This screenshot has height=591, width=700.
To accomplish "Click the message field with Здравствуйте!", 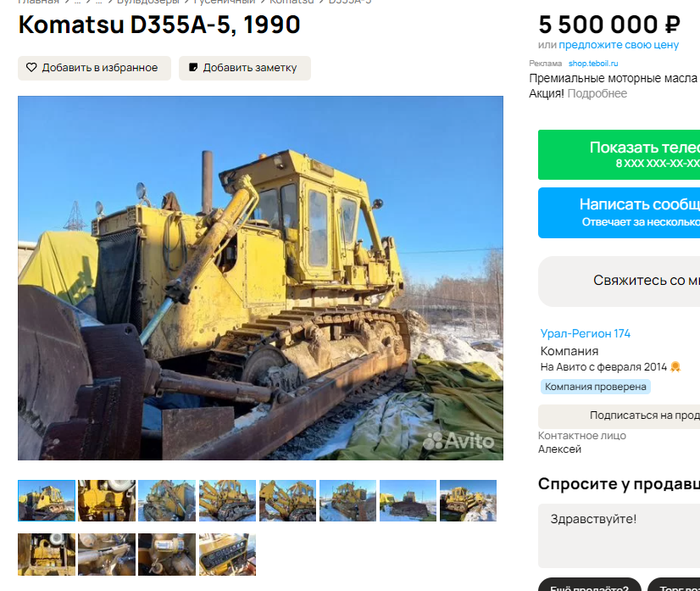I will pyautogui.click(x=619, y=536).
